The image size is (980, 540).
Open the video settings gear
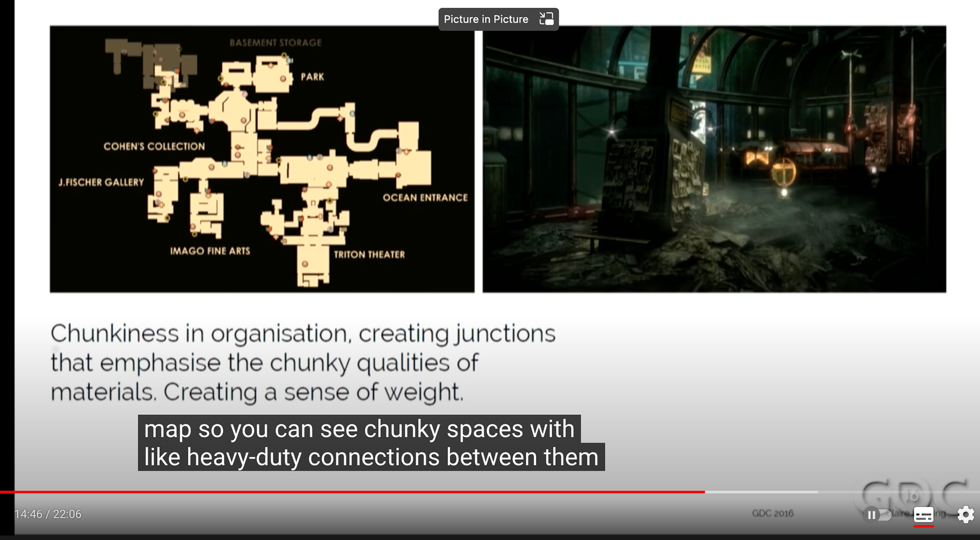(x=965, y=514)
